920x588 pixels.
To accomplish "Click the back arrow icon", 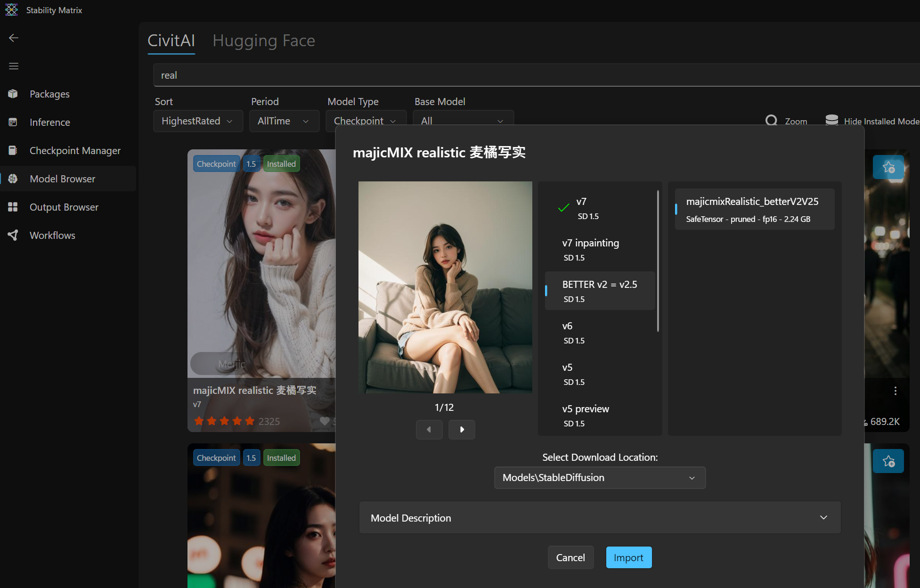I will 14,38.
